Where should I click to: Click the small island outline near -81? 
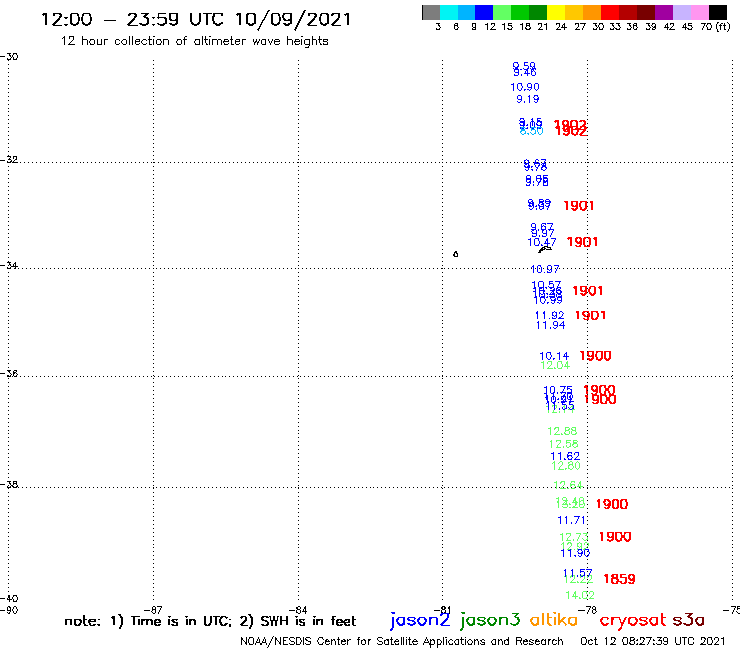tap(455, 254)
